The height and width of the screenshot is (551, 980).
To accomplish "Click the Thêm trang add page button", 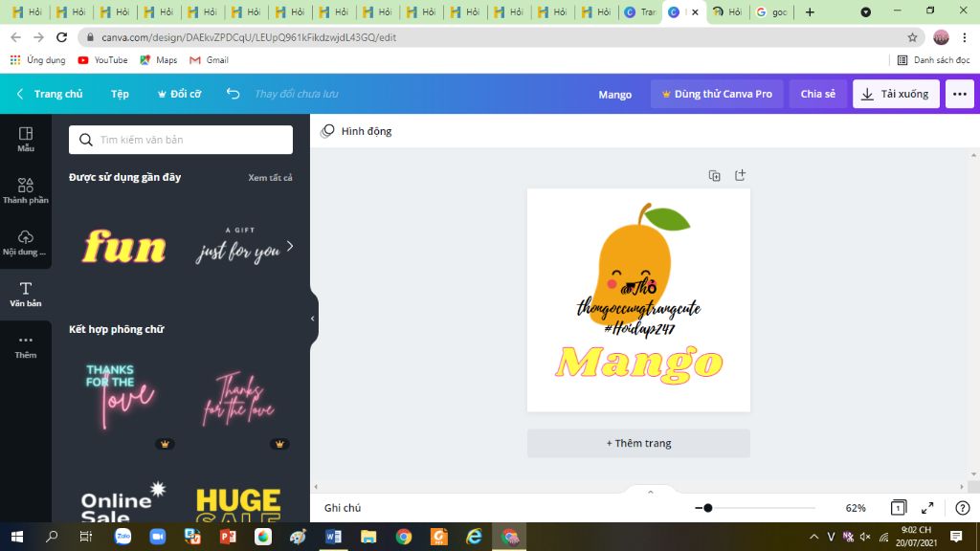I will (x=638, y=443).
